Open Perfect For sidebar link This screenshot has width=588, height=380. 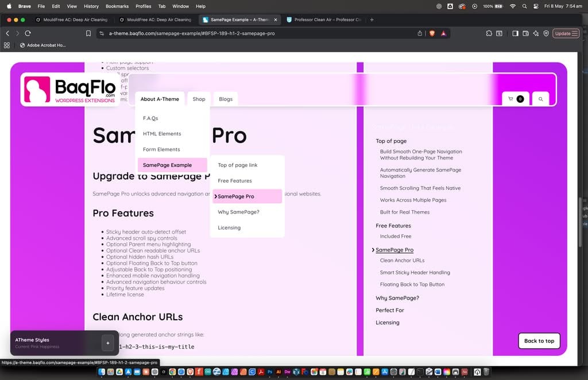click(x=390, y=311)
